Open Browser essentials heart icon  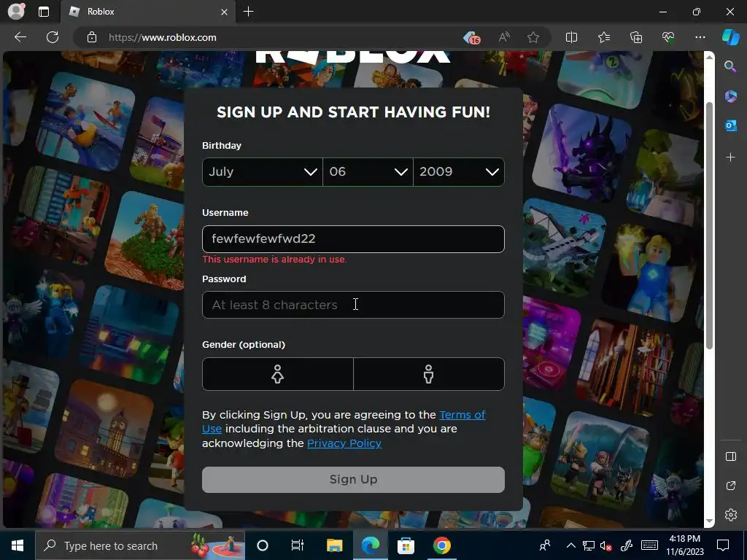point(668,37)
